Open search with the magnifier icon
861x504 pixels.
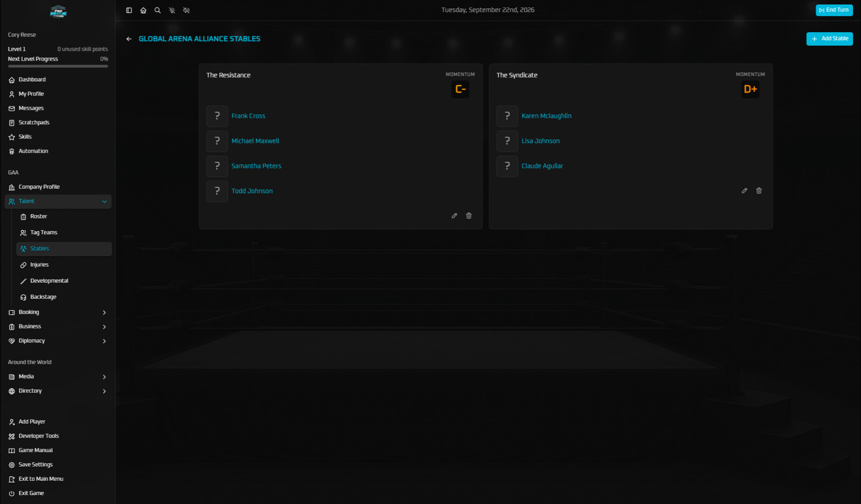[x=158, y=10]
